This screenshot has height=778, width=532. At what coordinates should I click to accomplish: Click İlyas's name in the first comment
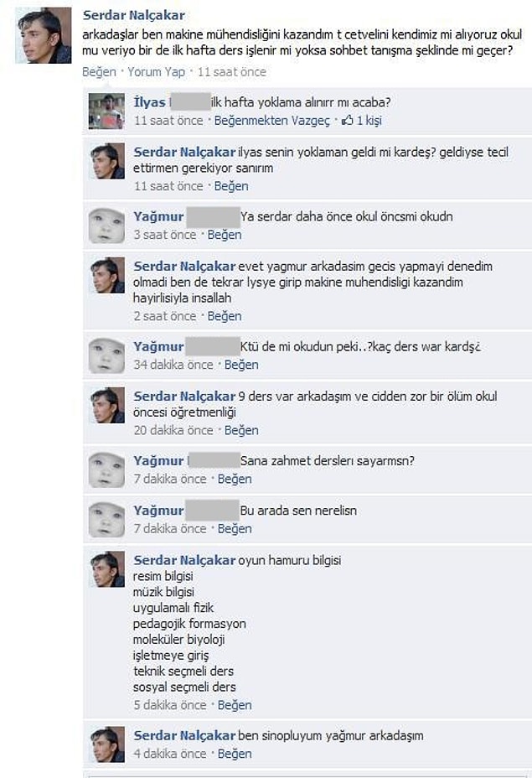coord(149,102)
